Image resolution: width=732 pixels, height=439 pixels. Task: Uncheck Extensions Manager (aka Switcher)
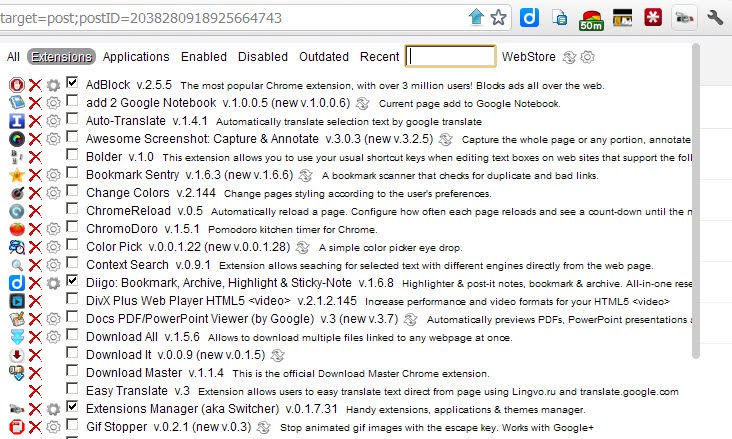pos(72,406)
